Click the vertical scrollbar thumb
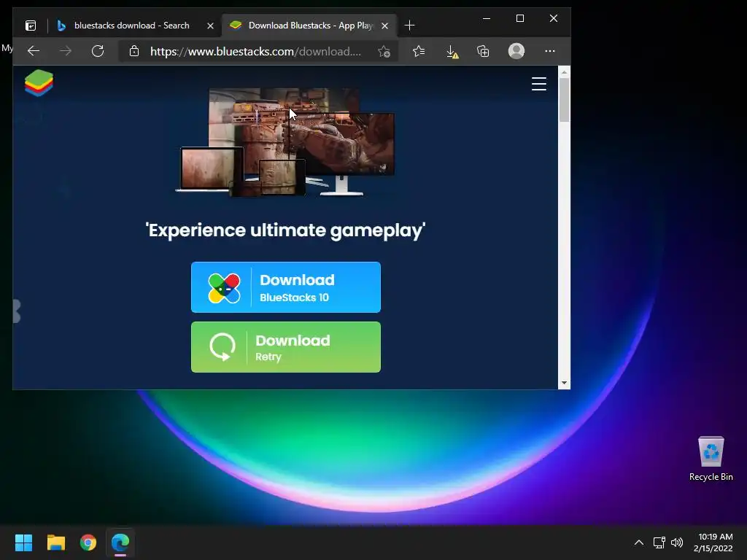 pos(564,100)
